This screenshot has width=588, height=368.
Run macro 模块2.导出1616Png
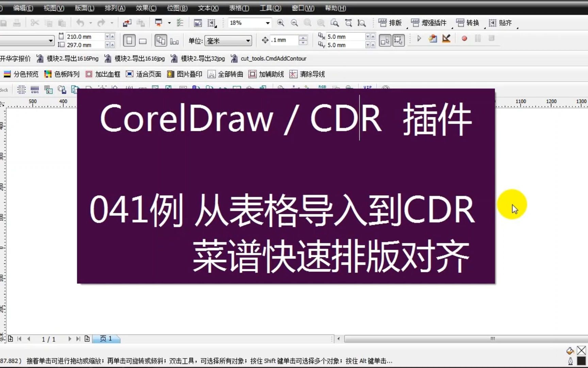click(67, 58)
